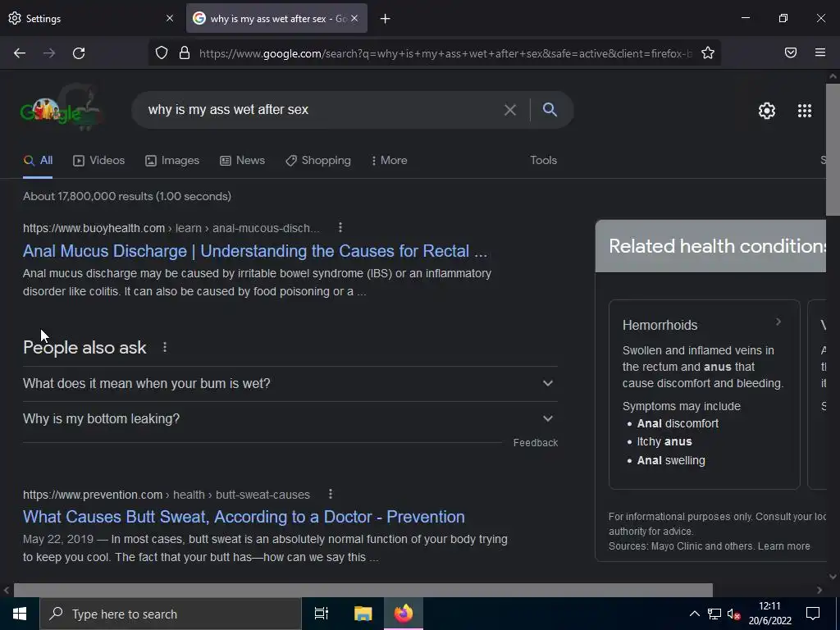Image resolution: width=840 pixels, height=630 pixels.
Task: Click the scroll down arrow
Action: [x=833, y=577]
